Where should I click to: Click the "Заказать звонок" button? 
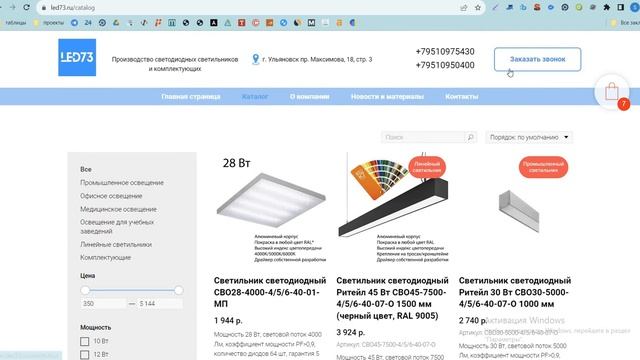coord(538,59)
